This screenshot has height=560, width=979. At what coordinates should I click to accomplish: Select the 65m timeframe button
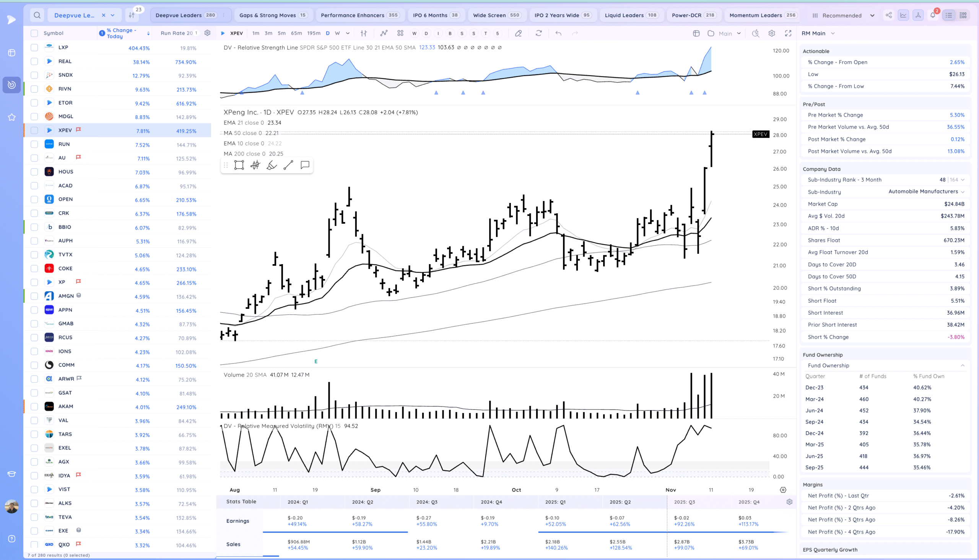coord(296,34)
